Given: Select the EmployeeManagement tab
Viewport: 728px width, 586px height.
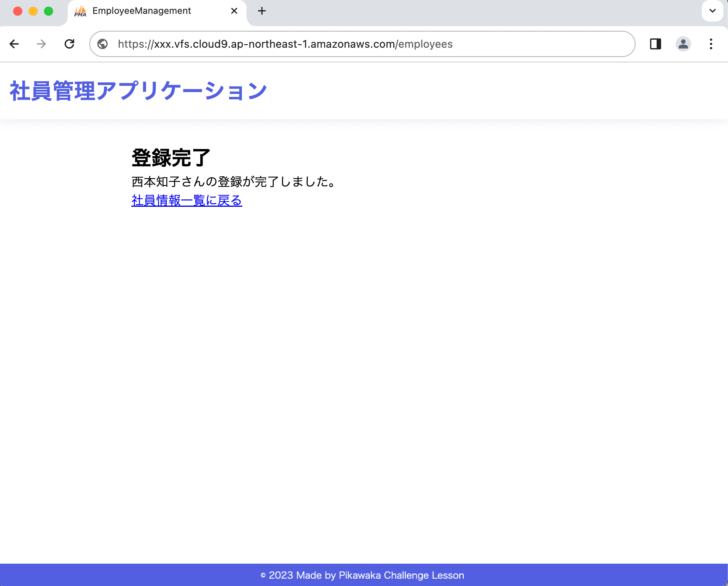Looking at the screenshot, I should click(x=142, y=11).
